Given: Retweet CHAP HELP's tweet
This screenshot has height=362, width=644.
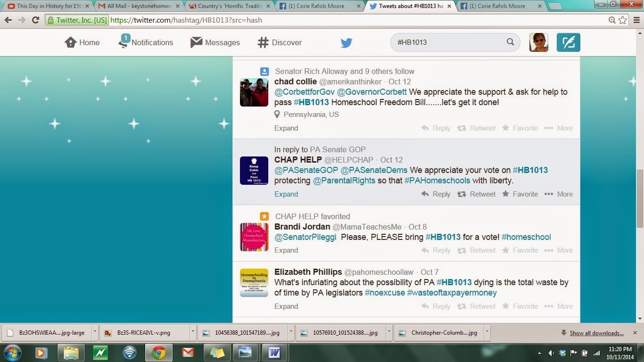Looking at the screenshot, I should (x=476, y=194).
